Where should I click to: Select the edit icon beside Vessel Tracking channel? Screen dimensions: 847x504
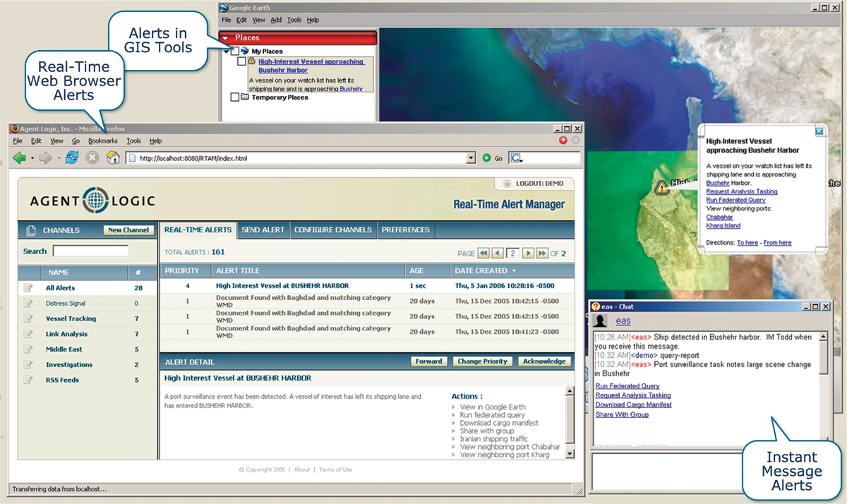tap(28, 318)
